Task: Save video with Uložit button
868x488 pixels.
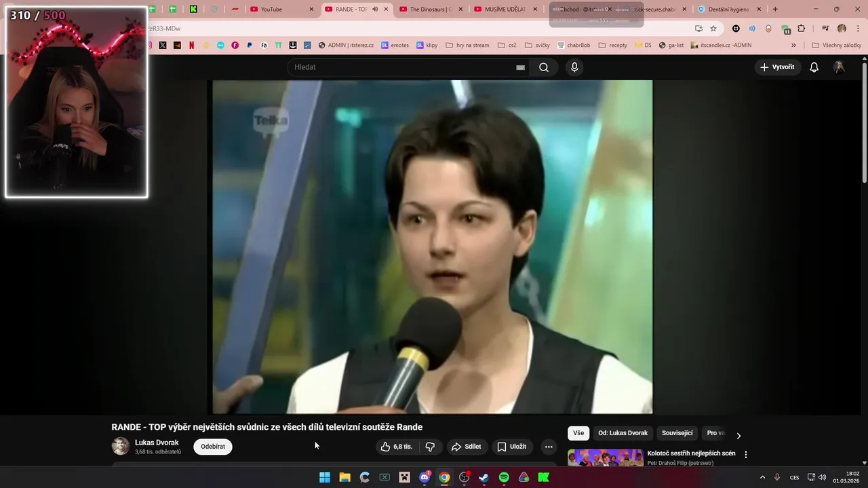Action: click(x=512, y=447)
